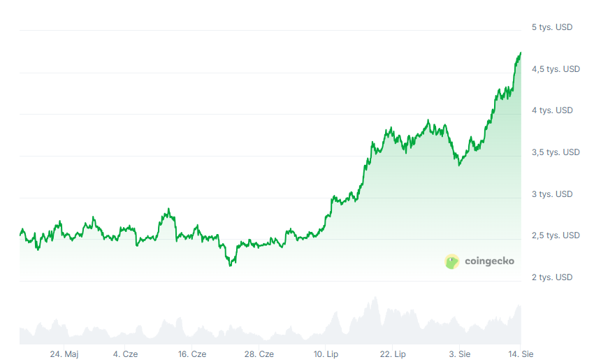594x364 pixels.
Task: Click the coingecko watermark text
Action: tap(489, 261)
